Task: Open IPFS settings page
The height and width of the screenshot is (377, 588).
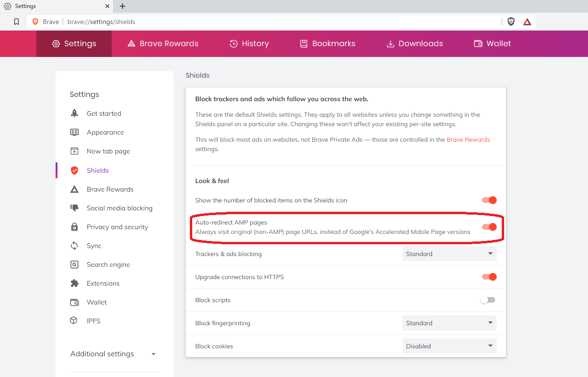Action: pyautogui.click(x=93, y=321)
